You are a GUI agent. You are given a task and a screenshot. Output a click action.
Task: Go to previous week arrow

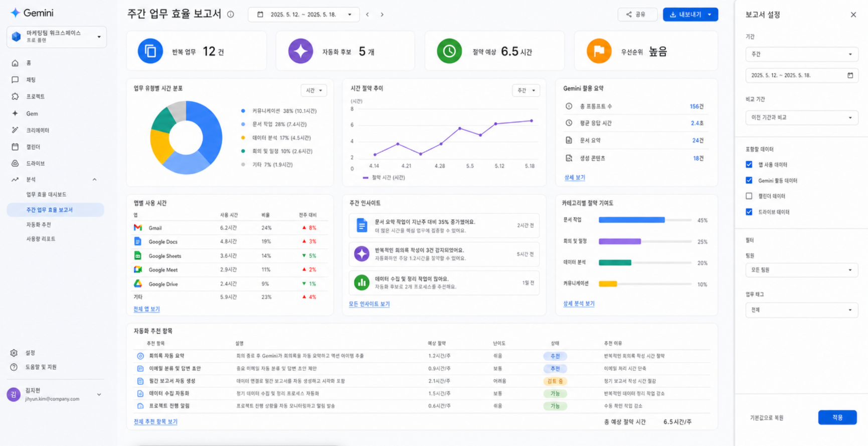(368, 15)
